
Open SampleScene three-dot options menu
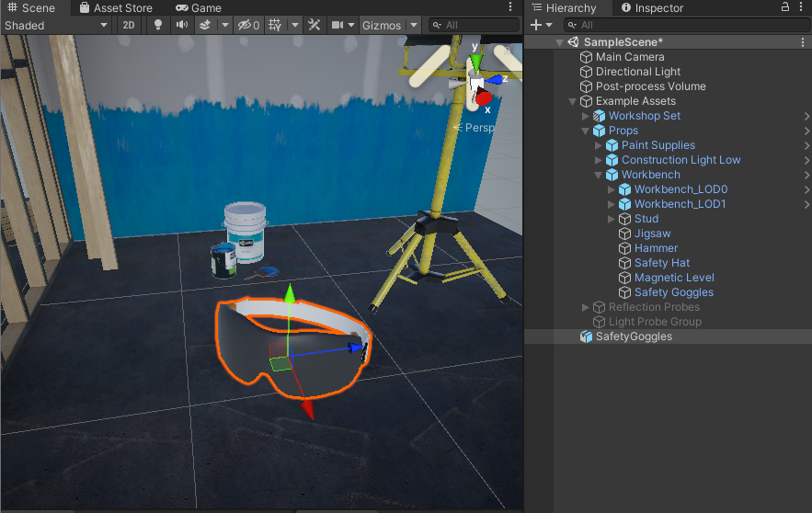click(x=803, y=42)
